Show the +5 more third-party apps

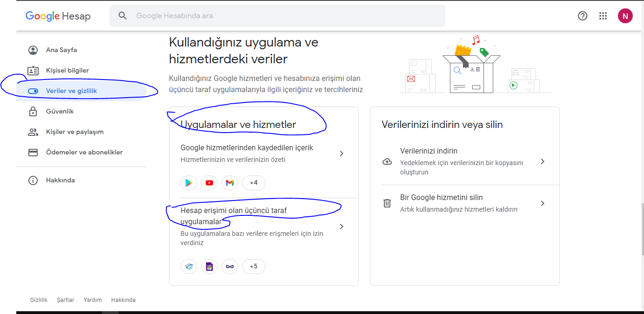(254, 267)
